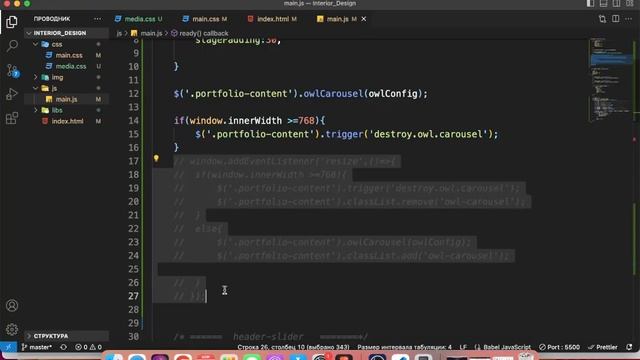The height and width of the screenshot is (360, 640).
Task: Click owlCarousel method call on line 12
Action: 333,94
